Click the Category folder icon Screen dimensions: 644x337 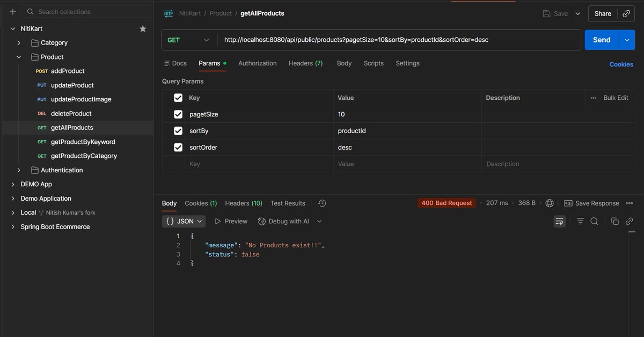(35, 43)
